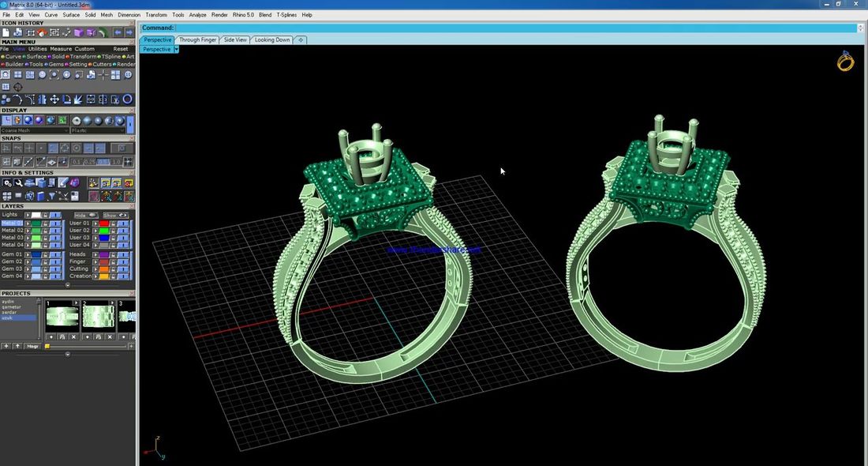868x466 pixels.
Task: Select the Move arrows tool icon
Action: pyautogui.click(x=54, y=100)
